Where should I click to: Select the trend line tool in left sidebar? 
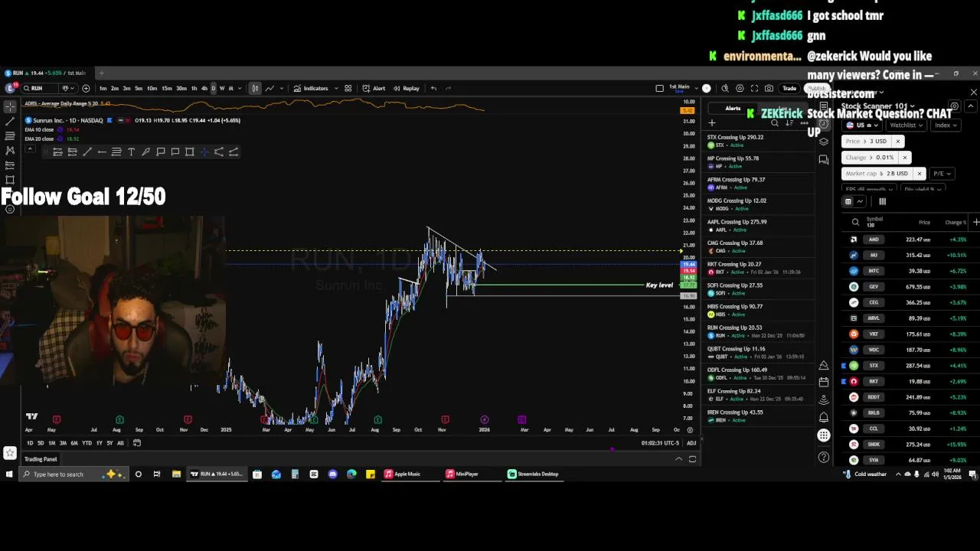[x=10, y=121]
